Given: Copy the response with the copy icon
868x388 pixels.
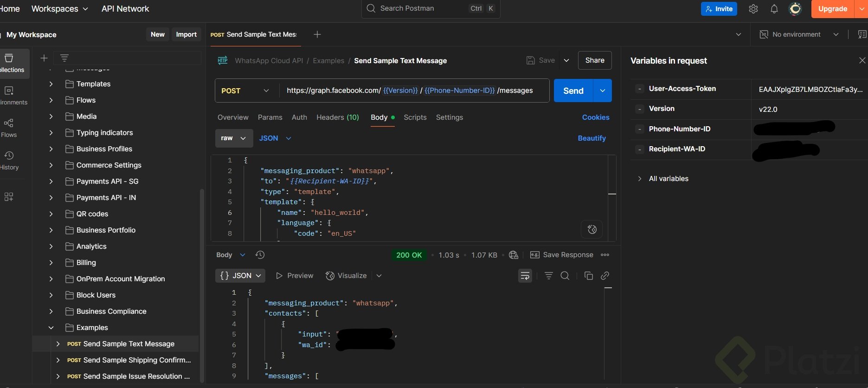Looking at the screenshot, I should (588, 276).
